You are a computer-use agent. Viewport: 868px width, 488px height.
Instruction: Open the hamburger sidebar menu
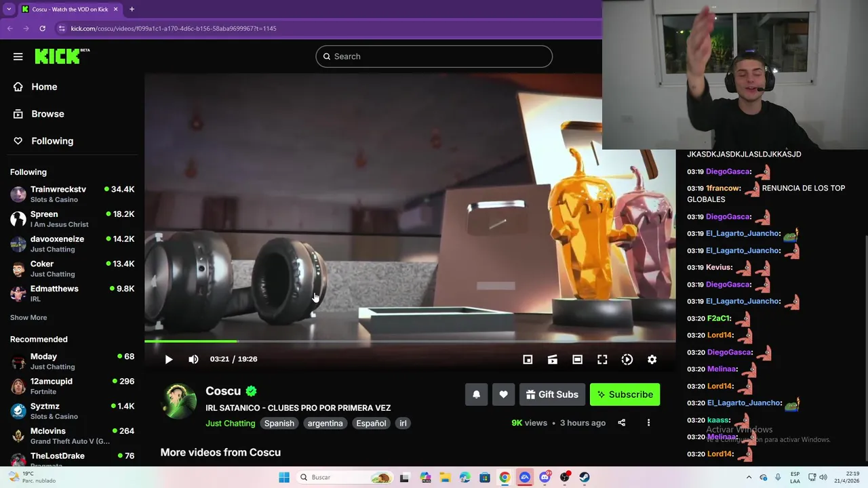pos(18,57)
